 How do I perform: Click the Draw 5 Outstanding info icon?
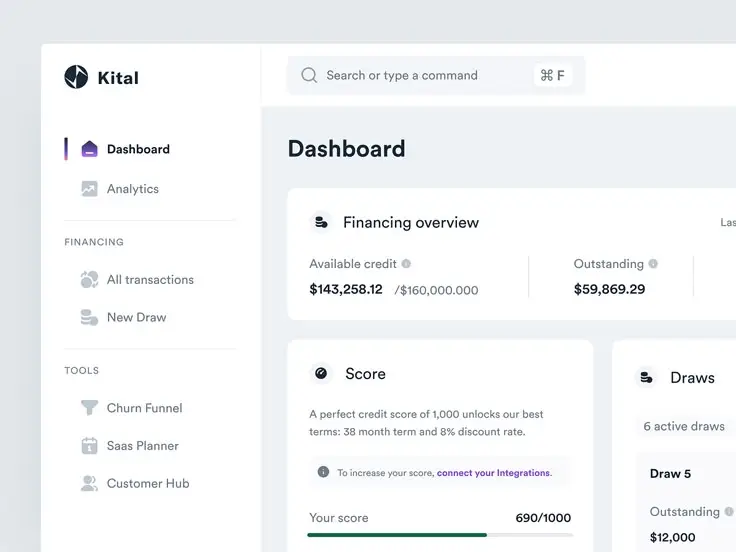(728, 512)
